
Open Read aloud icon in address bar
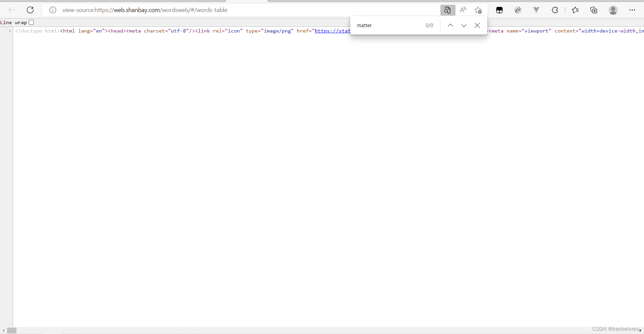(x=463, y=10)
